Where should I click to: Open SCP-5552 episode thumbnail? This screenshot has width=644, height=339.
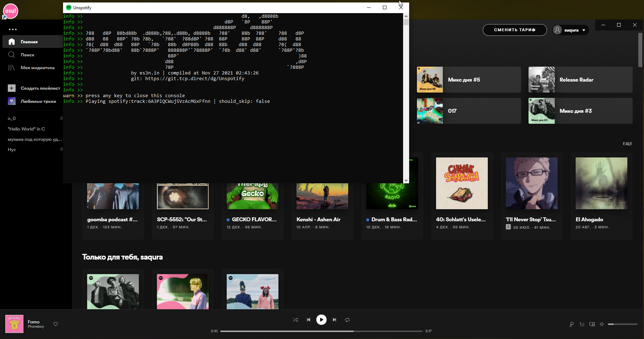(183, 196)
